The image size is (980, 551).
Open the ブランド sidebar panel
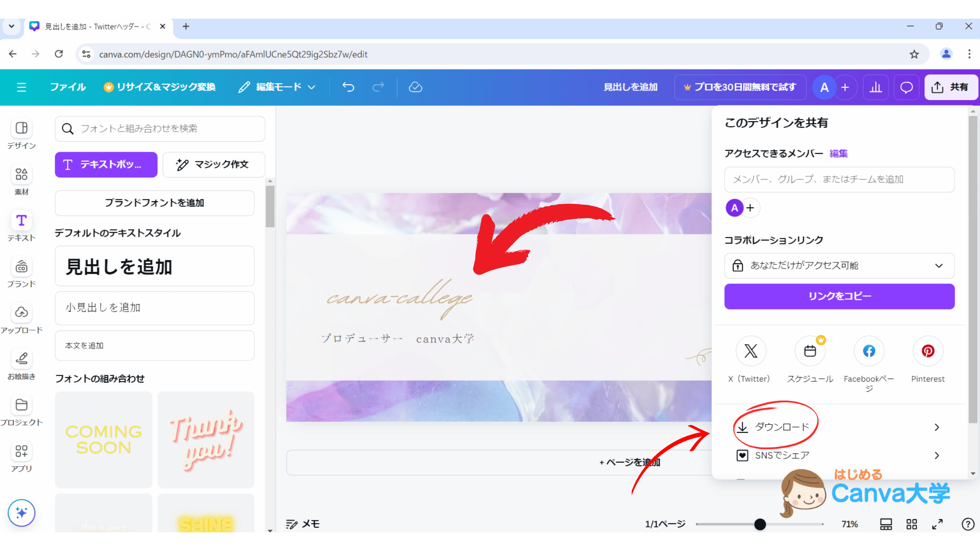point(21,273)
